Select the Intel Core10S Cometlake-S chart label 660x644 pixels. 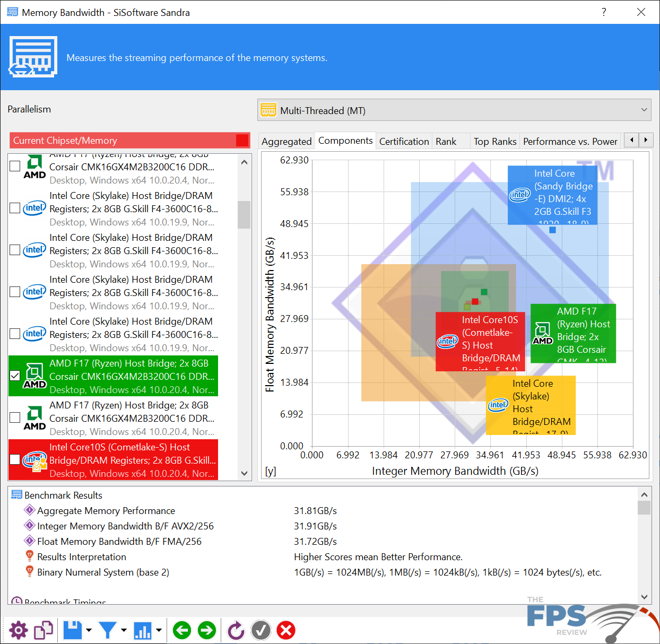point(480,341)
